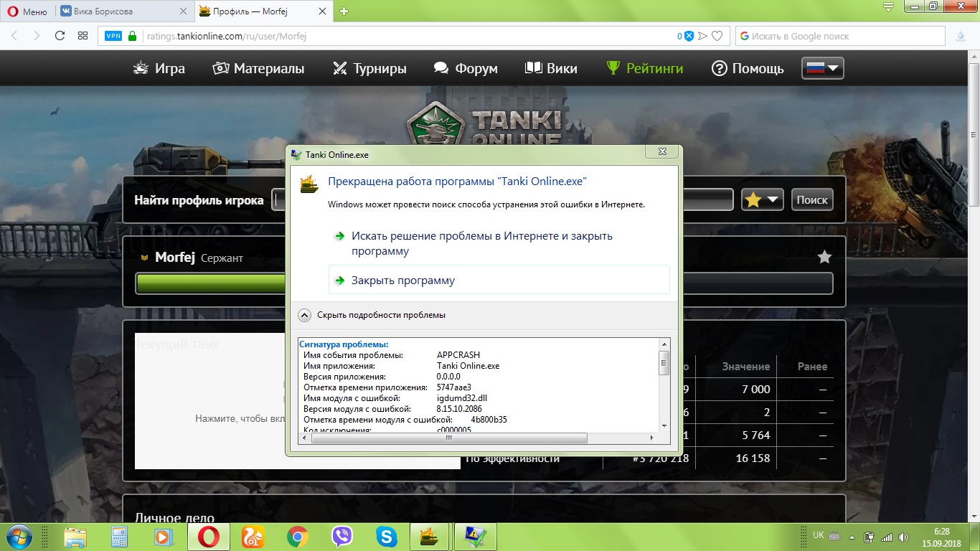Click Закрыть программу in crash dialog

499,281
